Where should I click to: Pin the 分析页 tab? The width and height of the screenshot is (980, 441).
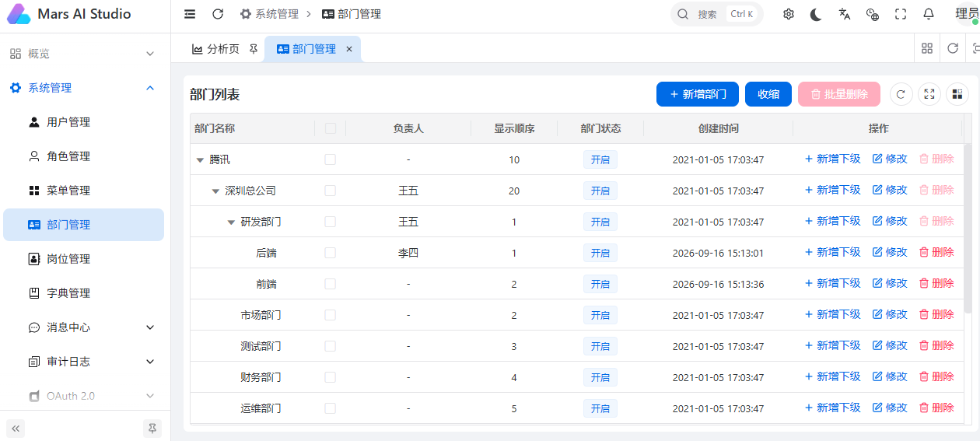(253, 49)
